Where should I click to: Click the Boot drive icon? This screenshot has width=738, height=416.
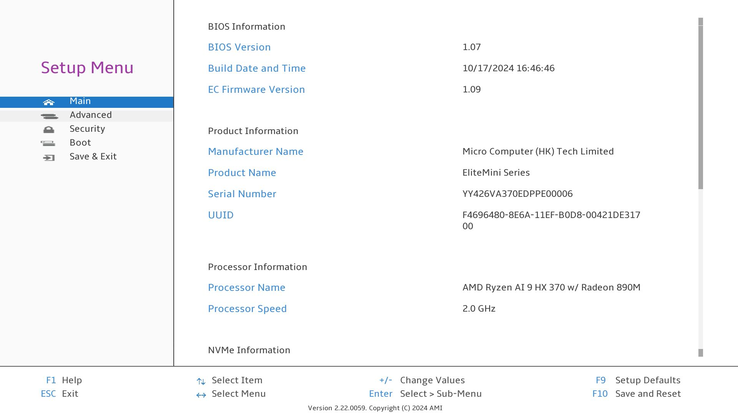pos(48,144)
